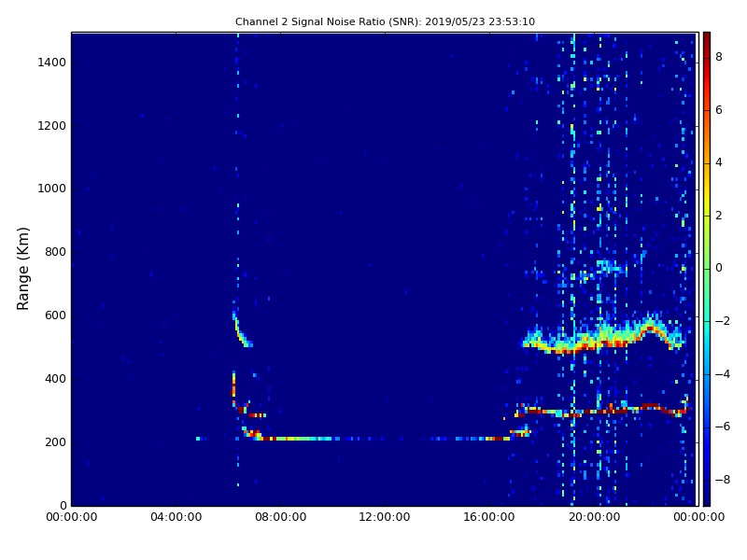Click the 1400 range tick label
The width and height of the screenshot is (747, 560).
point(52,63)
